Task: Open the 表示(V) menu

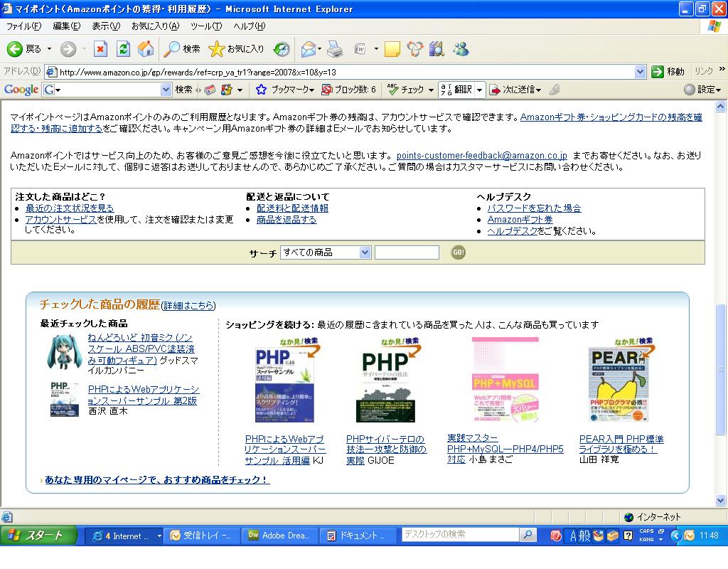Action: coord(106,26)
